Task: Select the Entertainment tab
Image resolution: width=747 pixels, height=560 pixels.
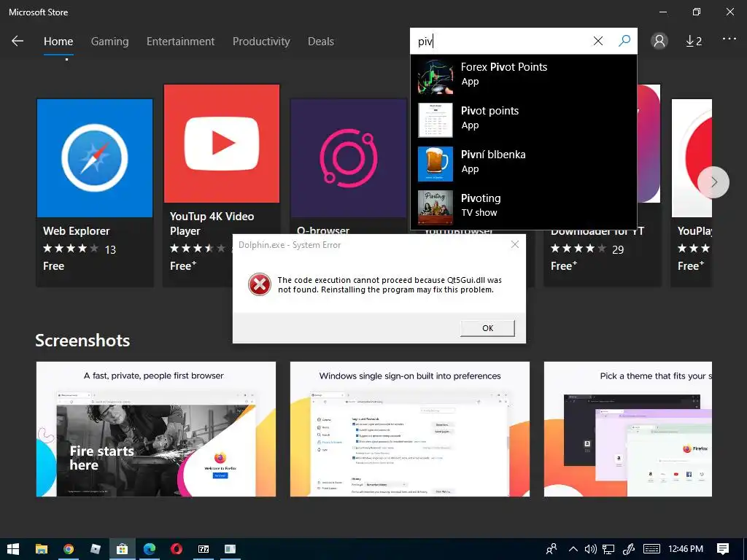Action: (181, 42)
